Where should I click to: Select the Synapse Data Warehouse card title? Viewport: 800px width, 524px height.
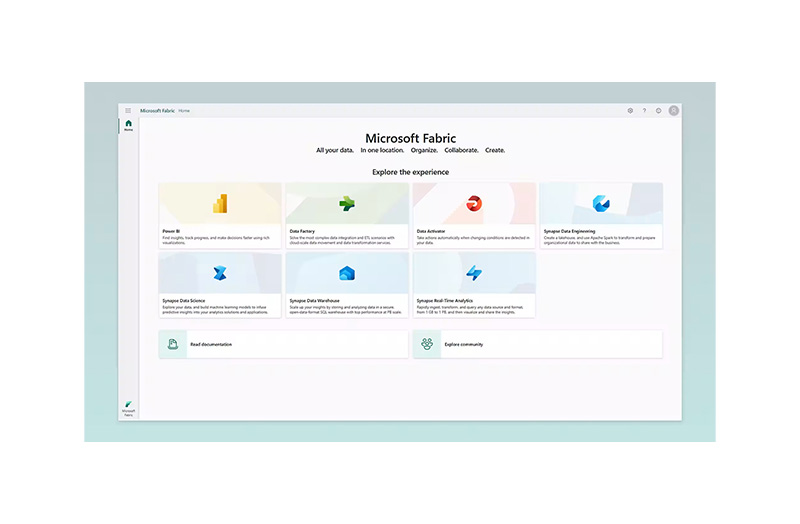pos(314,301)
